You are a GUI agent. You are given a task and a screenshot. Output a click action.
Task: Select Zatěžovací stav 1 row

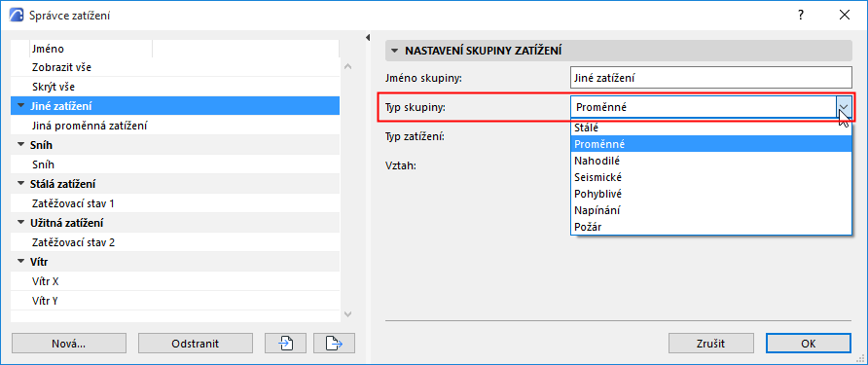click(175, 203)
